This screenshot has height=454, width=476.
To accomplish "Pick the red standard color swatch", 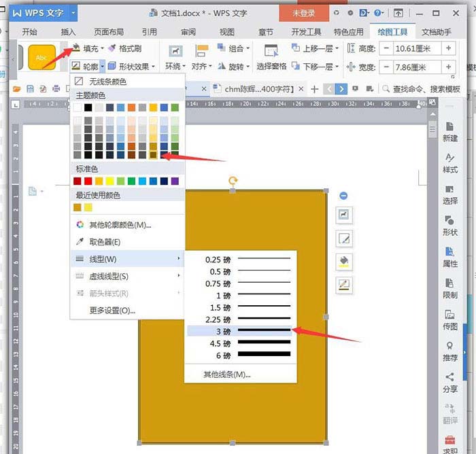I will (x=88, y=181).
